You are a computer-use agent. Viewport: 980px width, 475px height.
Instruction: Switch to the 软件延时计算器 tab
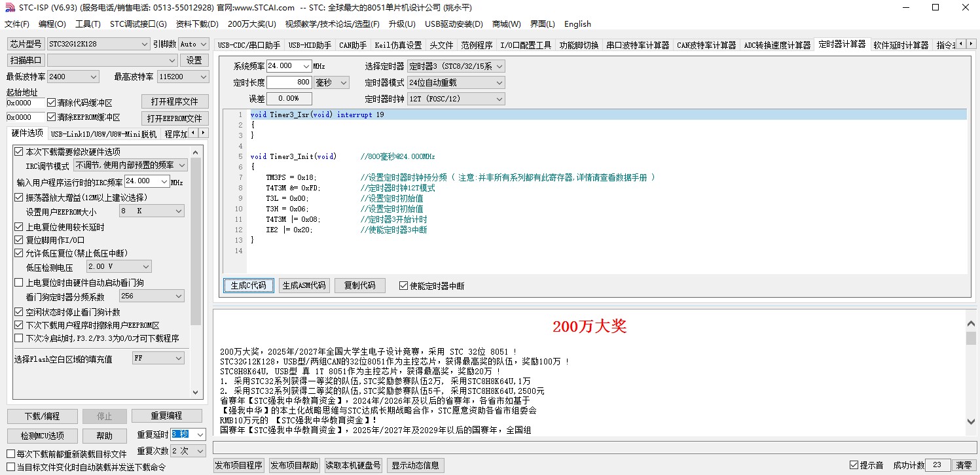pos(901,45)
